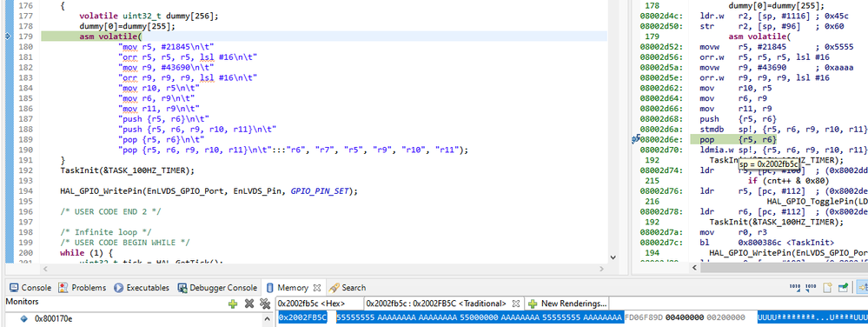
Task: Click the second binary 1010 icon in Memory toolbar
Action: (x=811, y=288)
